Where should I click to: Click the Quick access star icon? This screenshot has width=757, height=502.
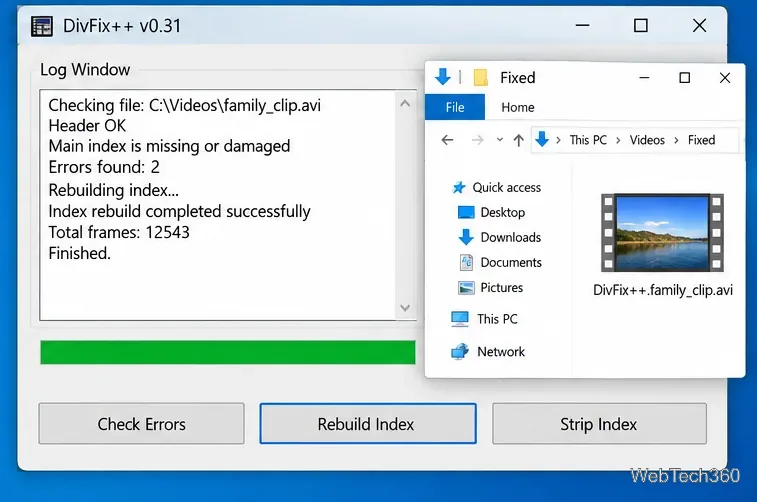coord(459,187)
